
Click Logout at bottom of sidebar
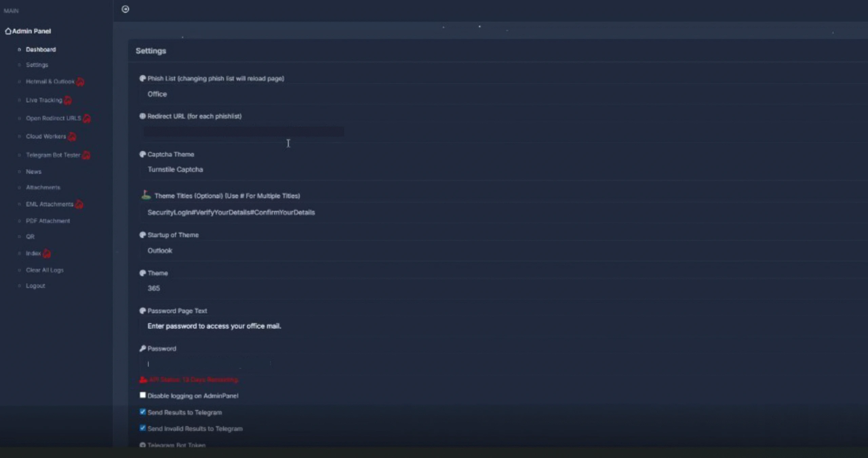(x=35, y=285)
